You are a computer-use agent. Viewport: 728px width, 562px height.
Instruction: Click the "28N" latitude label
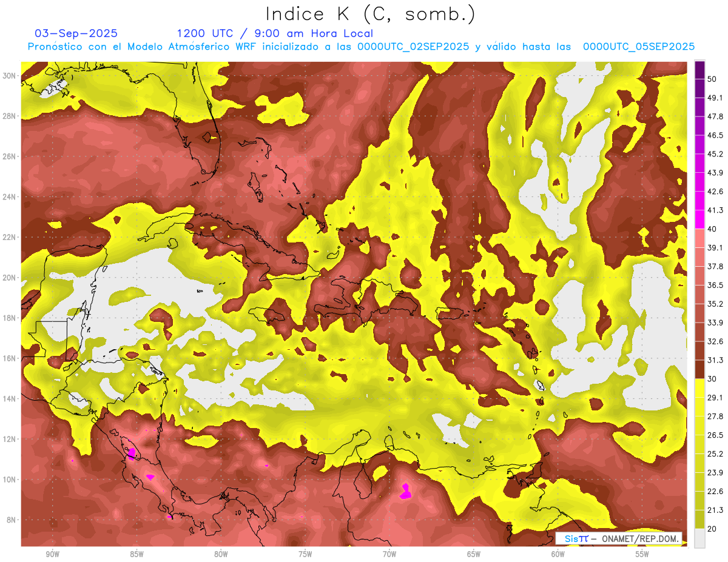click(10, 116)
